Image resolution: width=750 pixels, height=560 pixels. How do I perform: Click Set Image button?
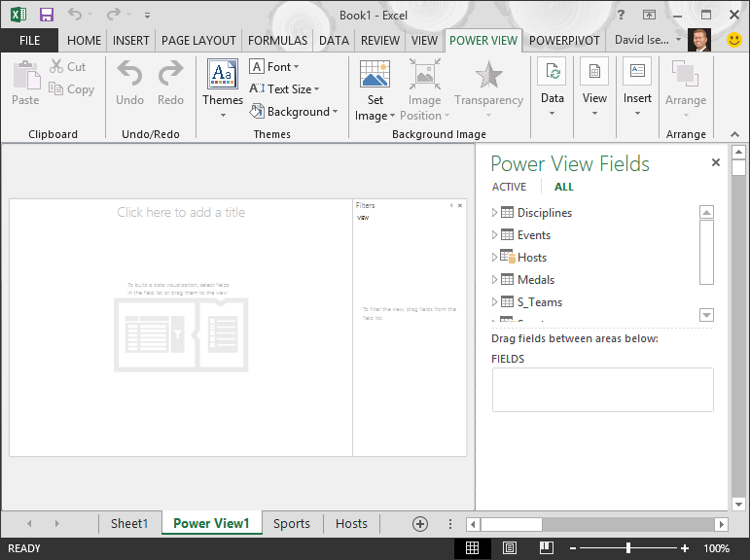point(375,89)
